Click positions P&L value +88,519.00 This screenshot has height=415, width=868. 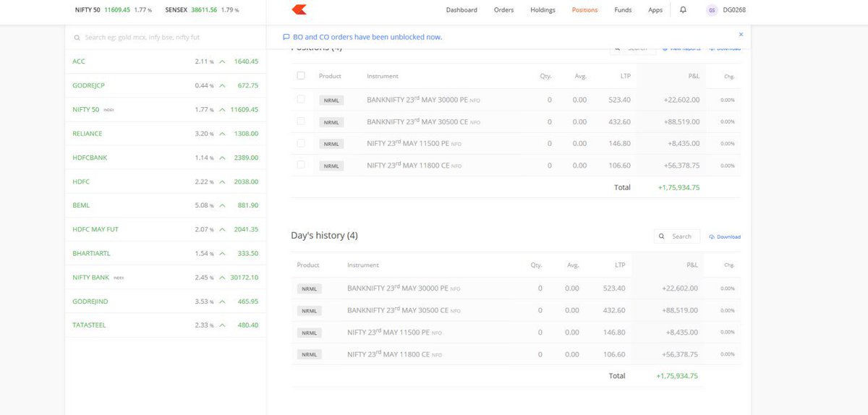(681, 122)
